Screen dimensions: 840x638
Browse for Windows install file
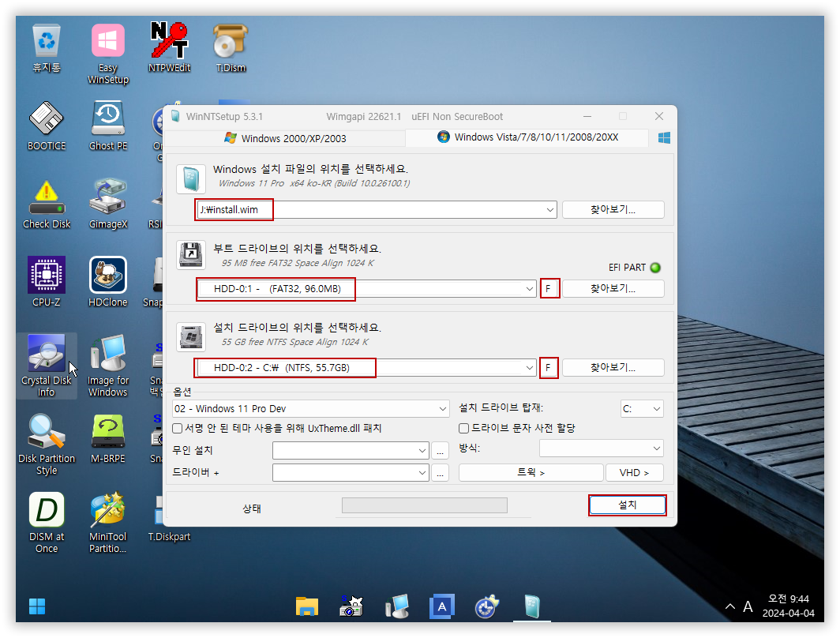point(613,209)
